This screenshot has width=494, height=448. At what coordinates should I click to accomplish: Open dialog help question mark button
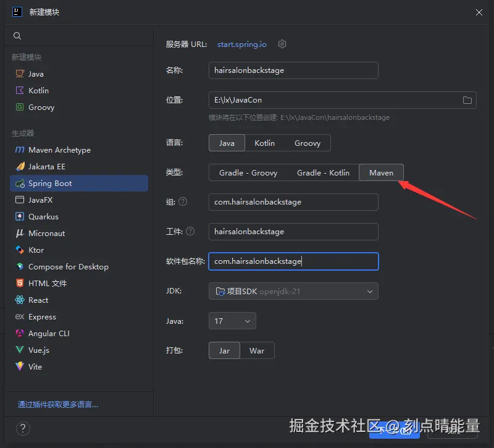point(23,428)
